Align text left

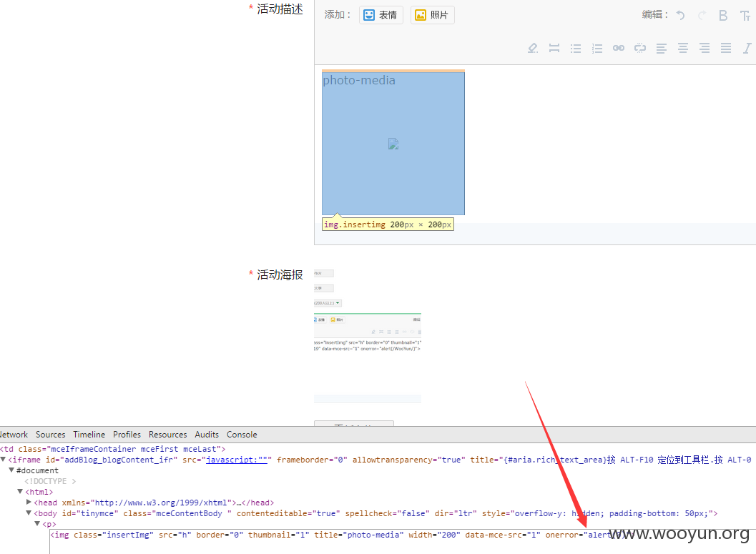(662, 48)
